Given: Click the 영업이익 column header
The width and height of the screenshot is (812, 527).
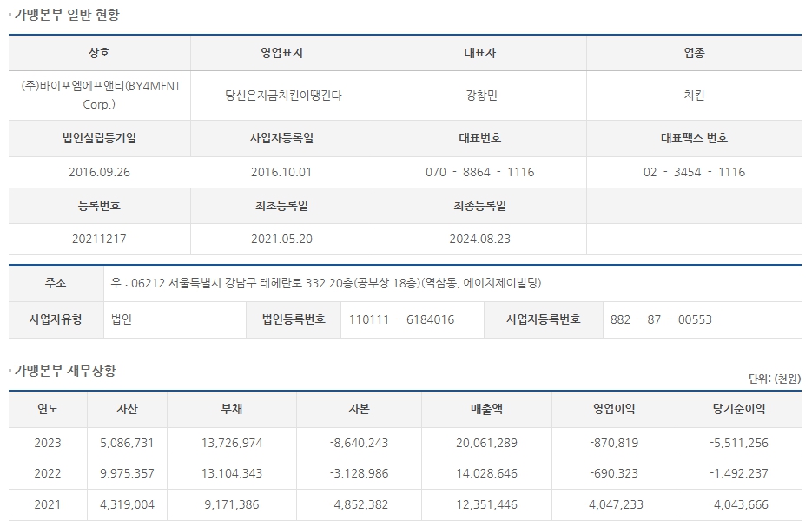Looking at the screenshot, I should pos(614,409).
